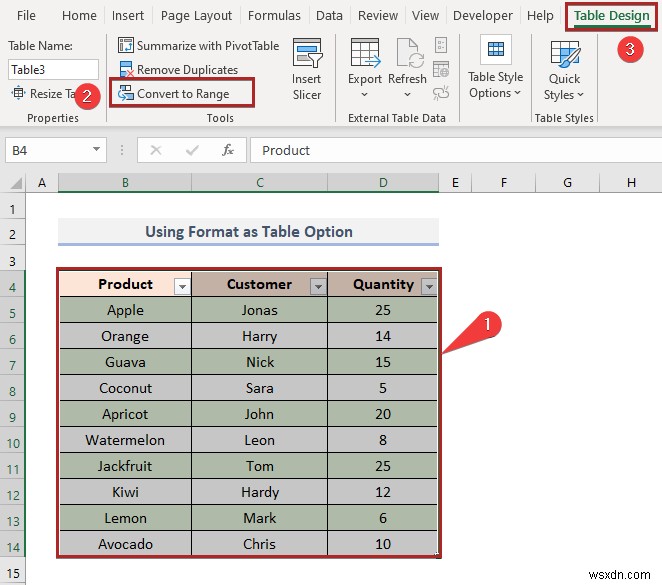Open Table Style Options icon

(496, 49)
